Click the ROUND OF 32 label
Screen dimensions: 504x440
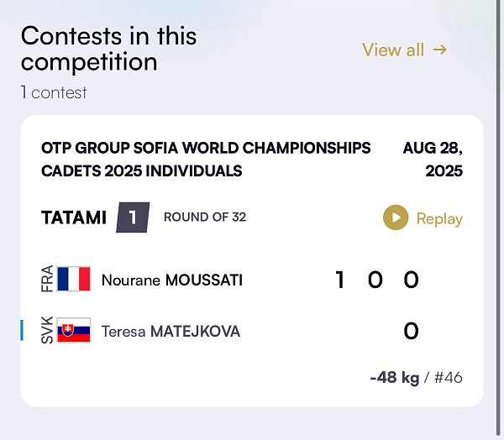click(x=205, y=217)
